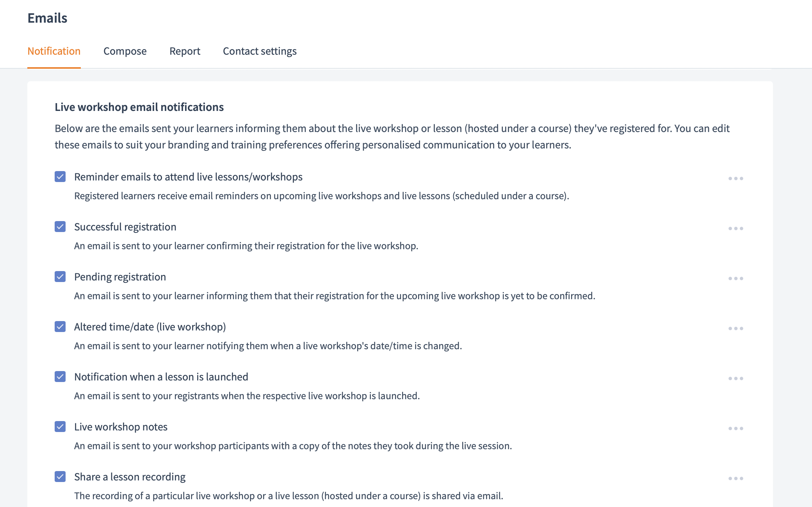
Task: Open three-dot menu for Successful registration
Action: (x=735, y=229)
